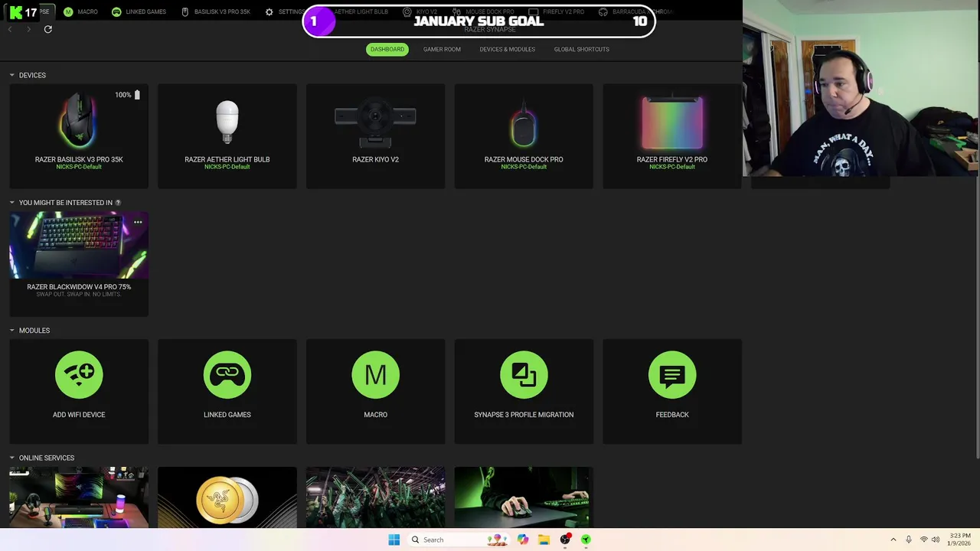Open the Linked Games tab in the top bar

pyautogui.click(x=139, y=11)
